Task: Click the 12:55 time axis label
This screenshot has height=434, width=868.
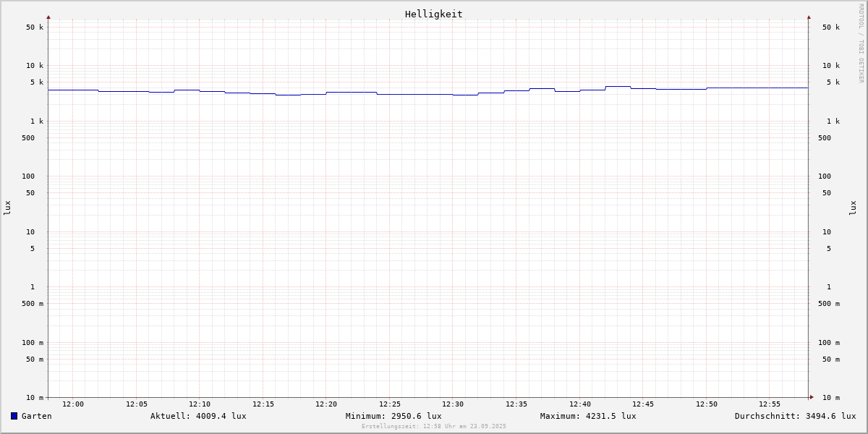Action: tap(770, 404)
